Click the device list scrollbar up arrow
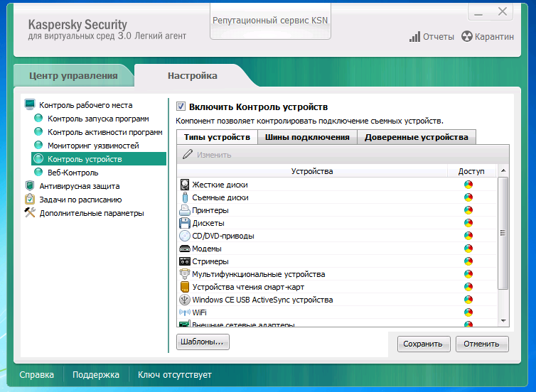The height and width of the screenshot is (392, 536). click(x=503, y=170)
